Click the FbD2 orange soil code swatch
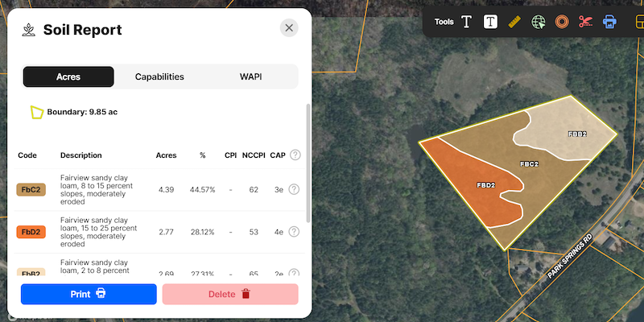644x322 pixels. pos(31,232)
